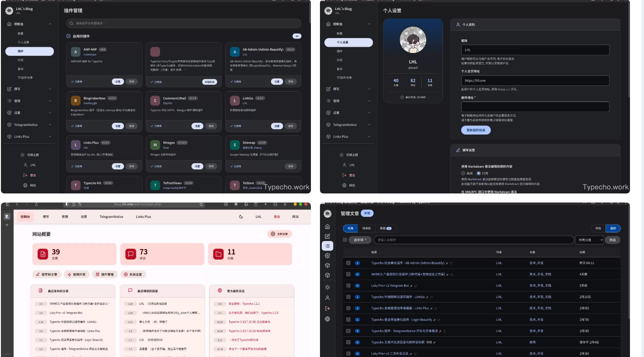The width and height of the screenshot is (644, 357).
Task: Click 更新我的档案 button in personal settings
Action: (x=476, y=130)
